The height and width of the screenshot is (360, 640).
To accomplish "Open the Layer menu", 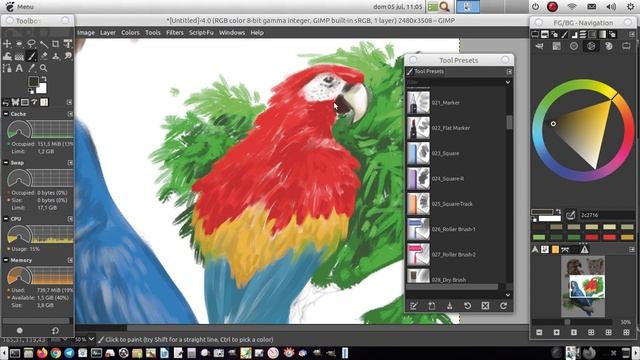I will point(108,33).
